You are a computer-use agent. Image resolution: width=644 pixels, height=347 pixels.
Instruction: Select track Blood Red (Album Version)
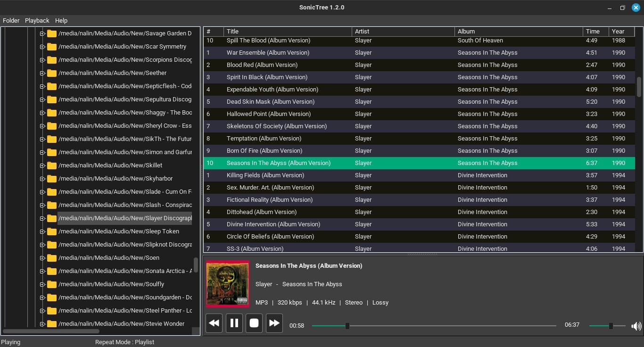pos(420,65)
